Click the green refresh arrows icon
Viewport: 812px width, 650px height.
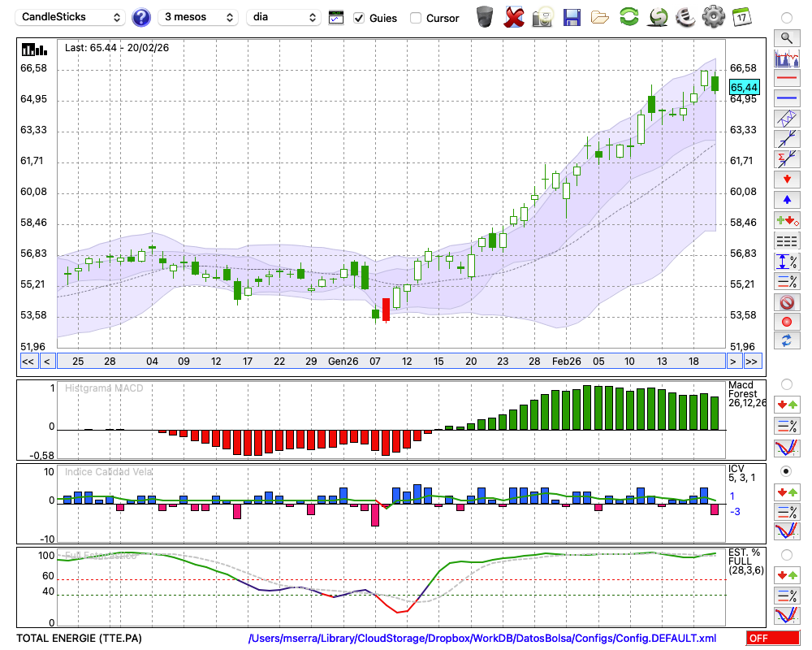(628, 17)
